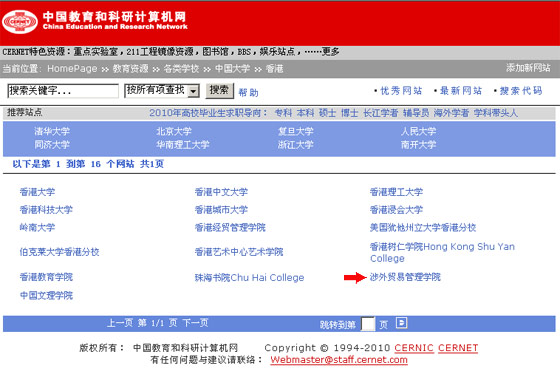
Task: Open 复旦大学 recommended site
Action: tap(296, 131)
